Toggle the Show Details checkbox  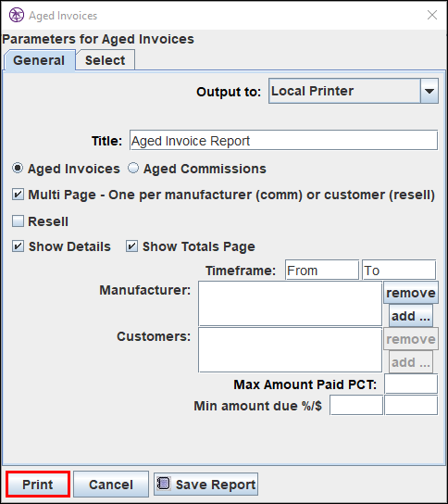[x=18, y=246]
